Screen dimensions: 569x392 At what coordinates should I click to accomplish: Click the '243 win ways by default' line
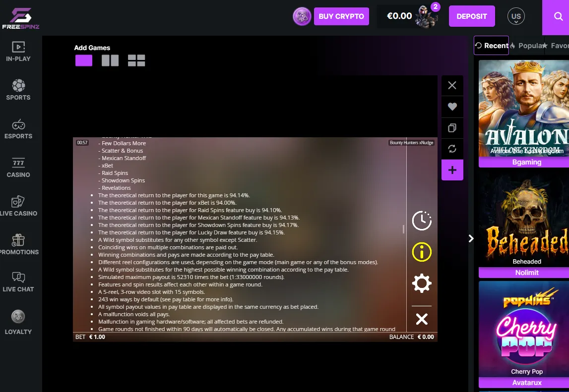click(166, 299)
